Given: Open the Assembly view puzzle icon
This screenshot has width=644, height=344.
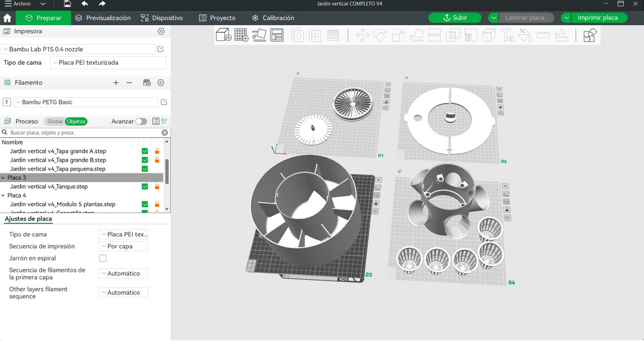Looking at the screenshot, I should coord(590,35).
